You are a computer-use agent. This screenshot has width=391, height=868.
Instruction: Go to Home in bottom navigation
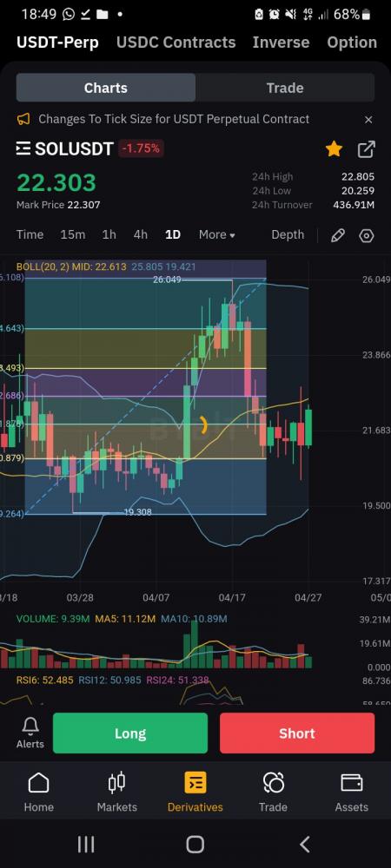(x=39, y=792)
